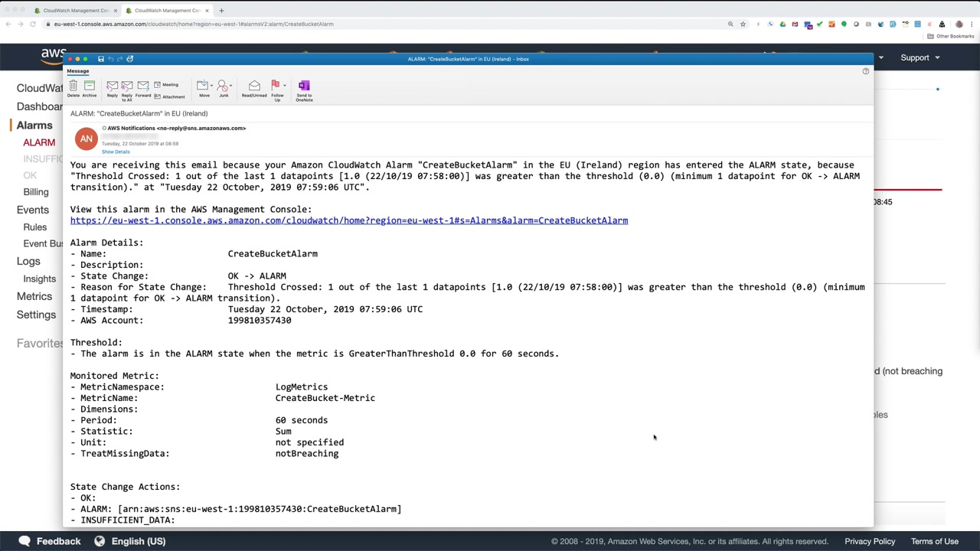Open the Other Bookmarks folder
Screen dimensions: 980x551
click(x=951, y=37)
